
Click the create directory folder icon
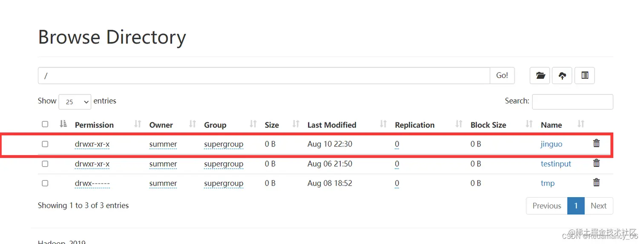pos(540,75)
